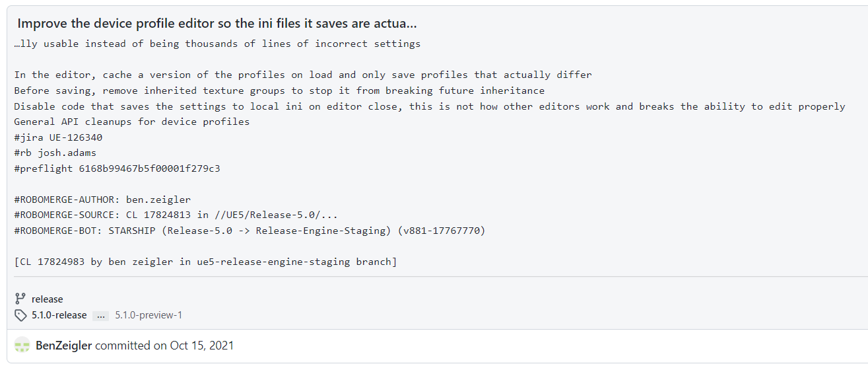Screen dimensions: 868x368
Task: Click the #jira UE-126340 line
Action: (x=58, y=137)
